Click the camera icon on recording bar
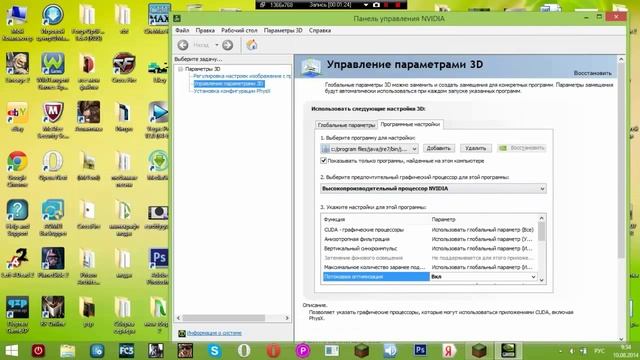640x360 pixels. click(376, 5)
